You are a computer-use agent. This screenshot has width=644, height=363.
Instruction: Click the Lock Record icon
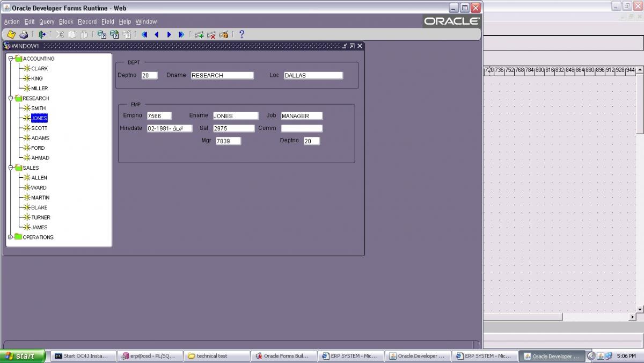coord(224,34)
